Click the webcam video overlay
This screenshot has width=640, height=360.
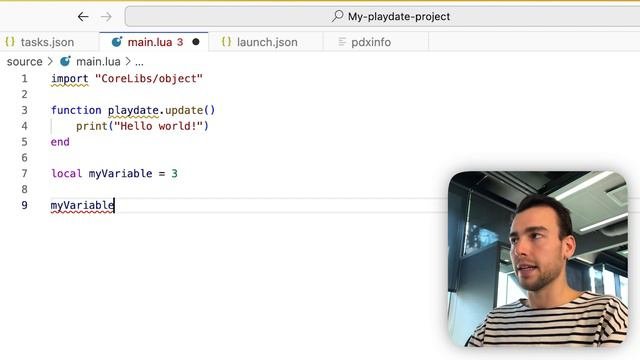tap(538, 259)
